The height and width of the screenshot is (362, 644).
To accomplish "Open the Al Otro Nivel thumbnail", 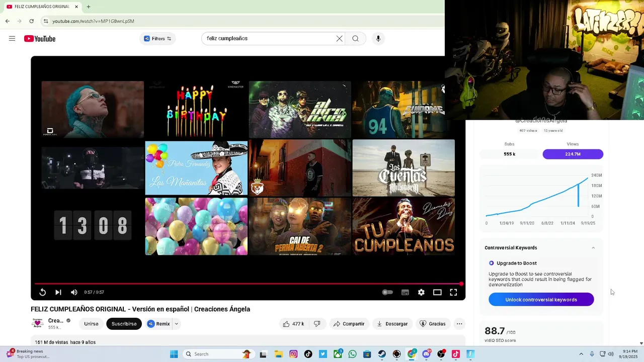I will pyautogui.click(x=300, y=109).
